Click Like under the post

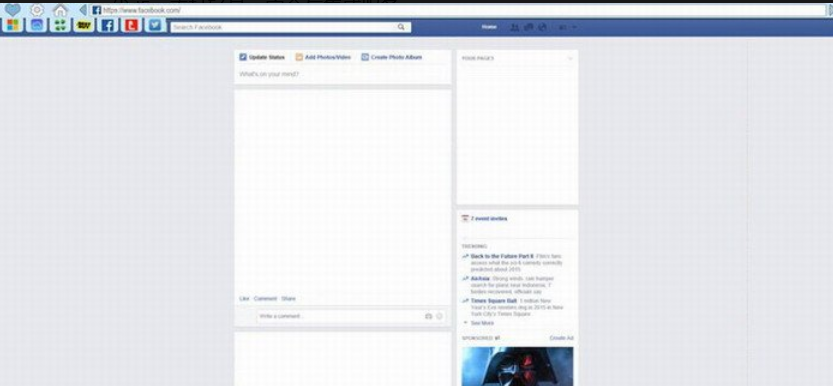click(x=244, y=298)
